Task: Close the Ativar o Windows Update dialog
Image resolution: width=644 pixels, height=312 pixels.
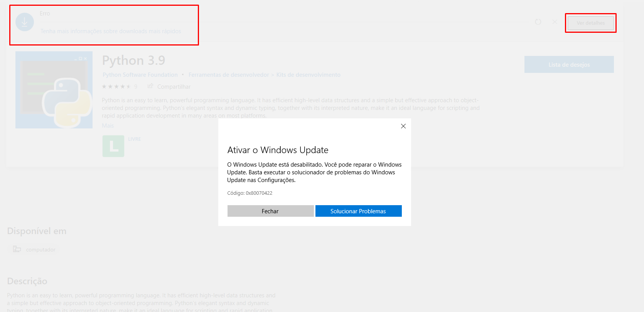Action: 403,126
